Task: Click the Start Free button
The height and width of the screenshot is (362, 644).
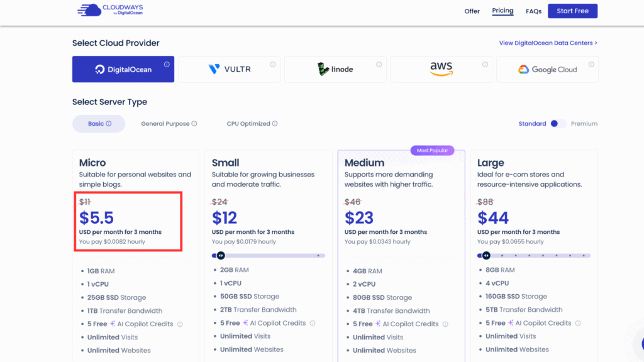Action: [572, 11]
